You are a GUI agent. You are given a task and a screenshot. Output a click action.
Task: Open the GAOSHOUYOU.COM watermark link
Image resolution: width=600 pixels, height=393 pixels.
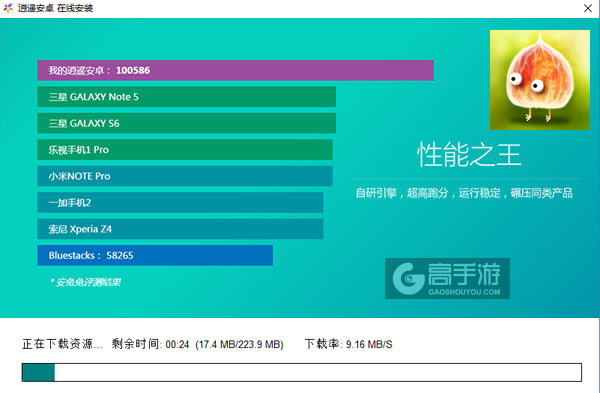464,292
